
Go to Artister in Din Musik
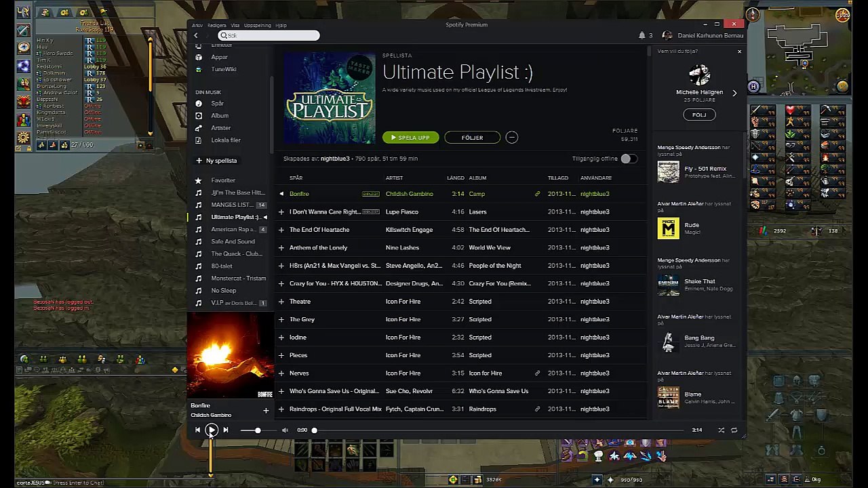coord(221,128)
